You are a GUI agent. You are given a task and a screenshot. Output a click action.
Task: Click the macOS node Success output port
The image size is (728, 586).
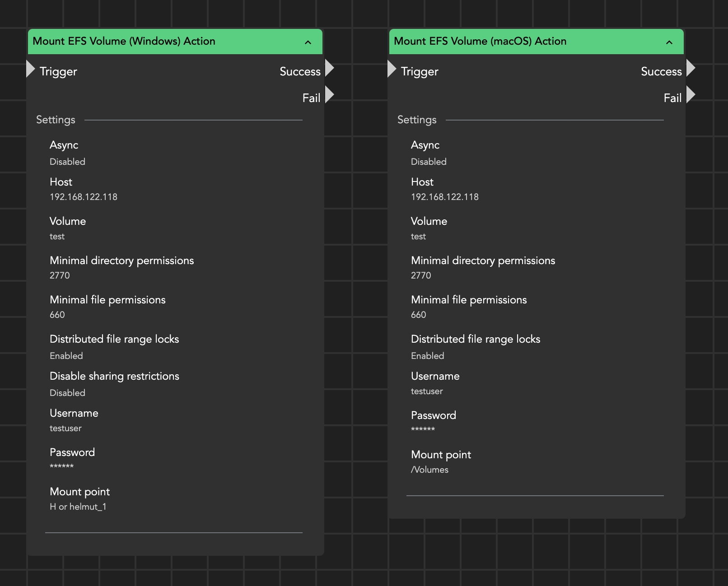pos(691,68)
